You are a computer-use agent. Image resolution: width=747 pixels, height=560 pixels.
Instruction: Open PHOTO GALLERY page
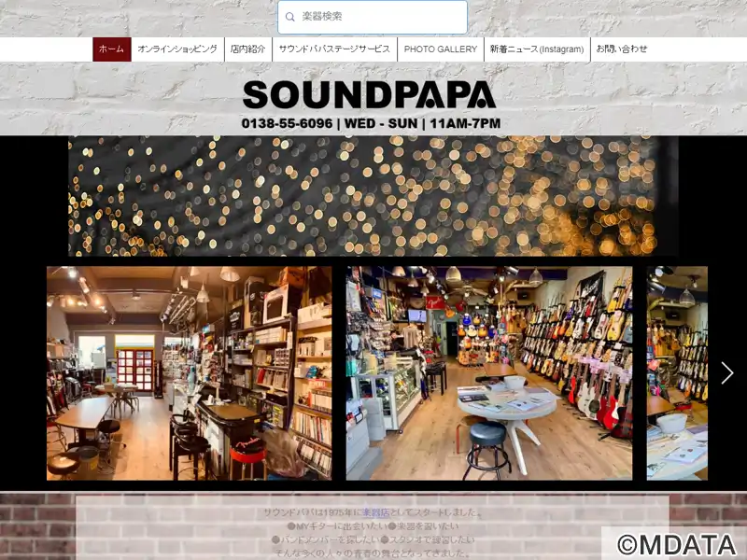pyautogui.click(x=441, y=49)
